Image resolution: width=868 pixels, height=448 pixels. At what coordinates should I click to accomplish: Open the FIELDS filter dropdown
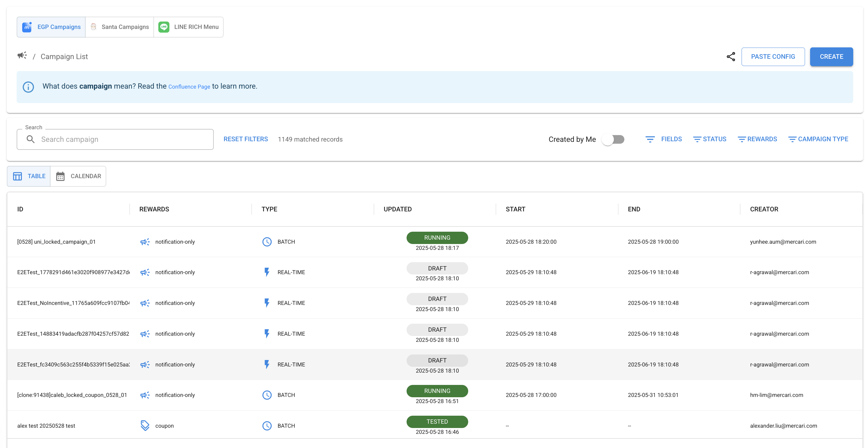(664, 139)
